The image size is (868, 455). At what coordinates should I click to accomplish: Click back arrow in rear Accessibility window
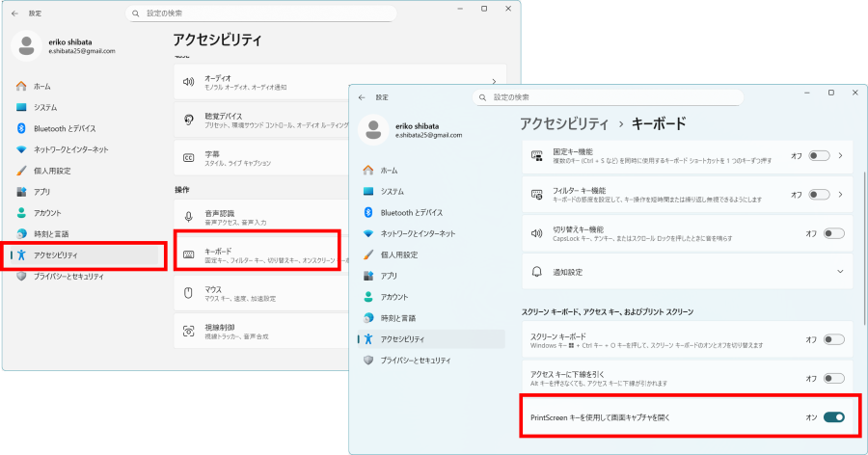click(14, 13)
